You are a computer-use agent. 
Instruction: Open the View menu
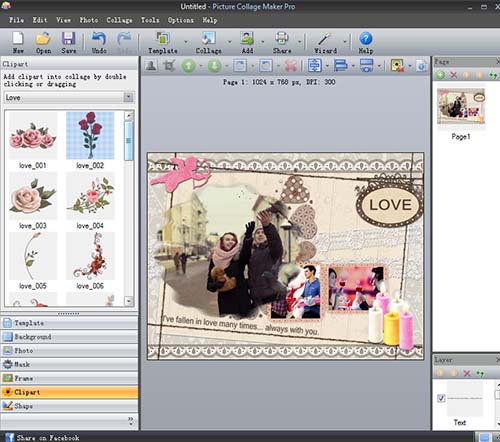tap(63, 20)
